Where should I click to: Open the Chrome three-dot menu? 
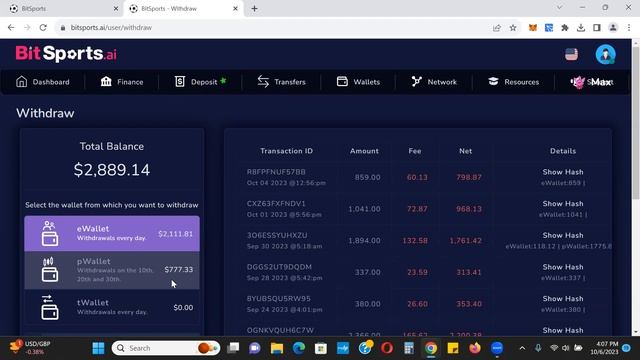(x=629, y=28)
